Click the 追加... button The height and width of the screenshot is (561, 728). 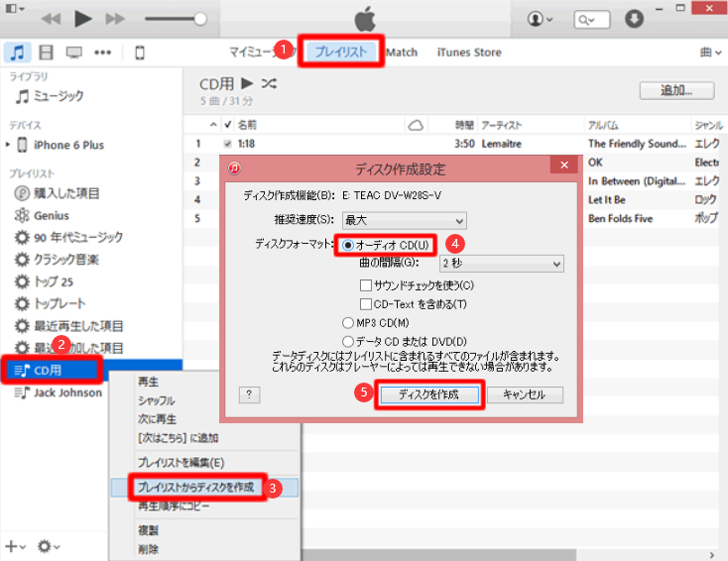676,90
